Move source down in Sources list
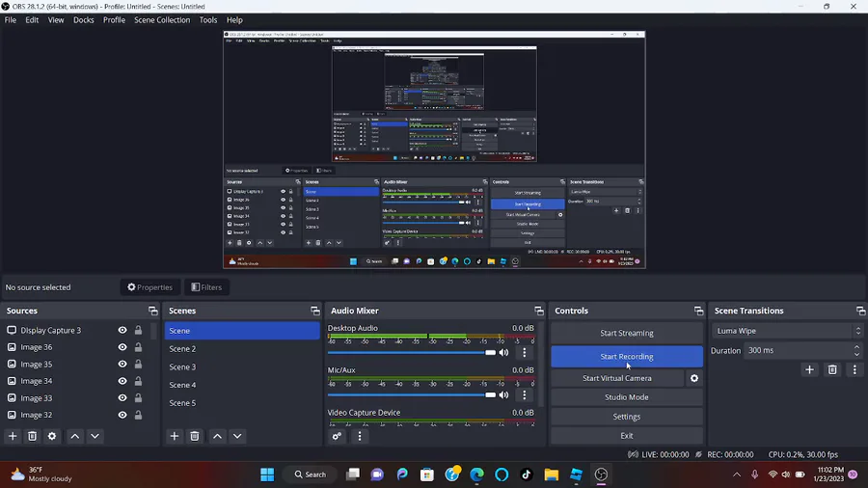The height and width of the screenshot is (488, 868). click(x=95, y=436)
